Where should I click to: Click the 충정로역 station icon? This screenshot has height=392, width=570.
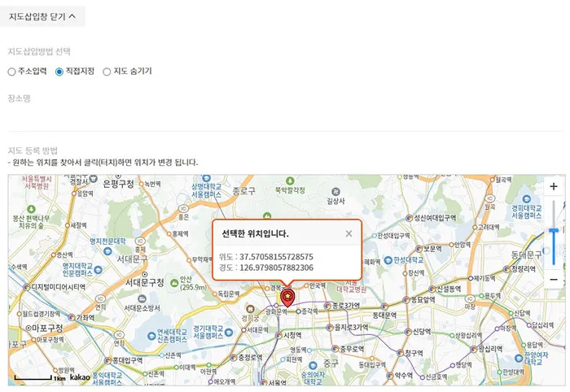[234, 358]
